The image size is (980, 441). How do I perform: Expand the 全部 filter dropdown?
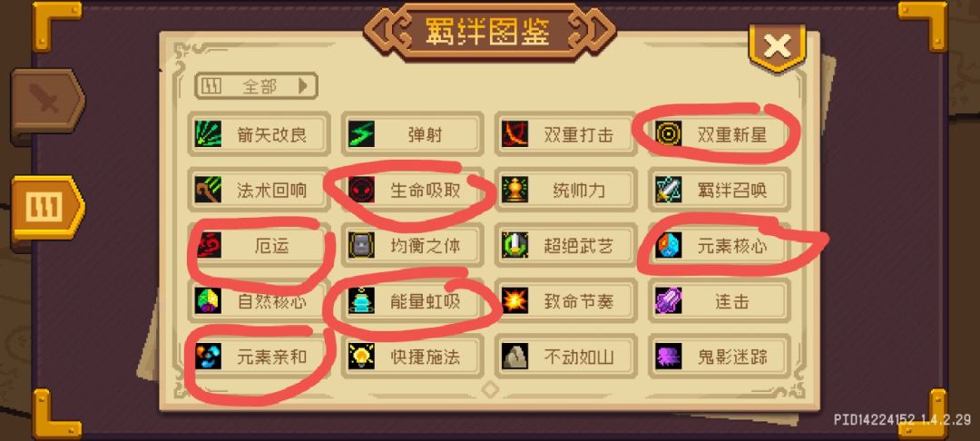[x=256, y=86]
